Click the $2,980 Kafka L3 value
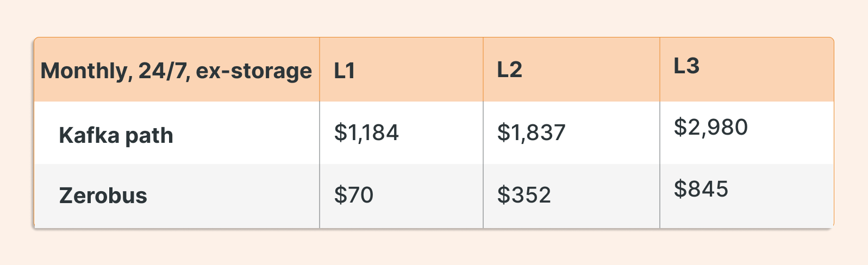868x265 pixels. tap(710, 127)
